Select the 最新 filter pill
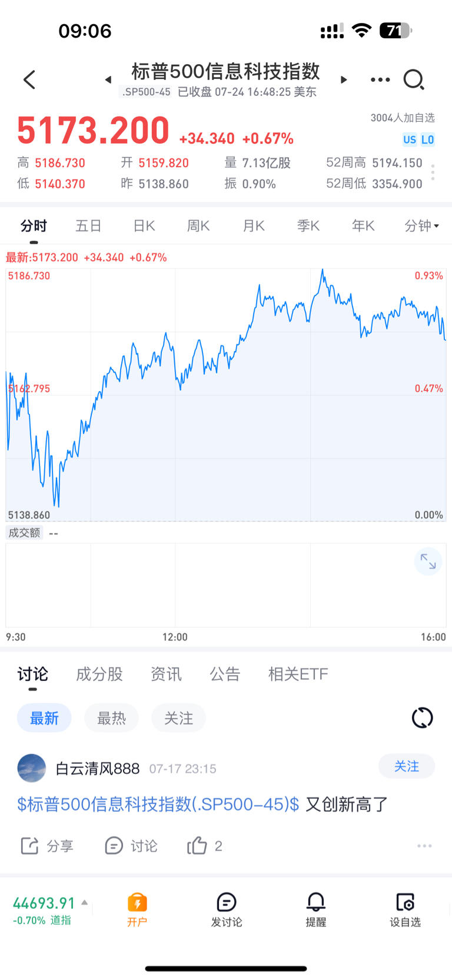Image resolution: width=452 pixels, height=980 pixels. [44, 718]
